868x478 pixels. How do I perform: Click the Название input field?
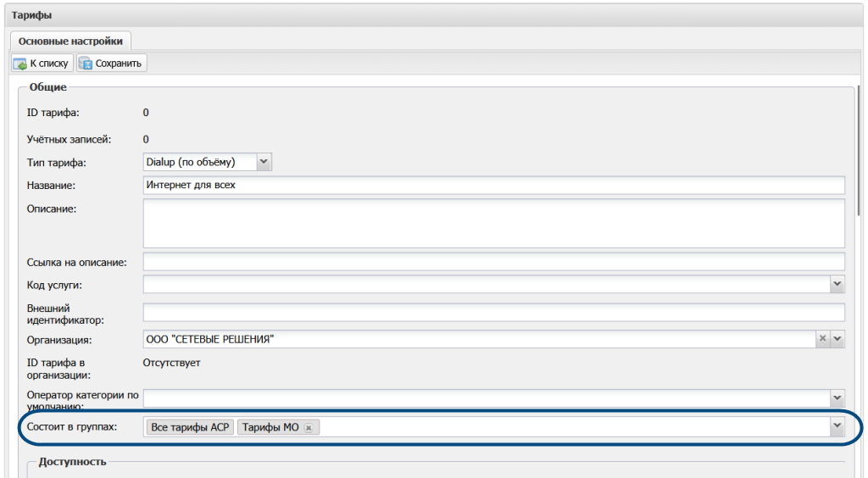pos(494,185)
